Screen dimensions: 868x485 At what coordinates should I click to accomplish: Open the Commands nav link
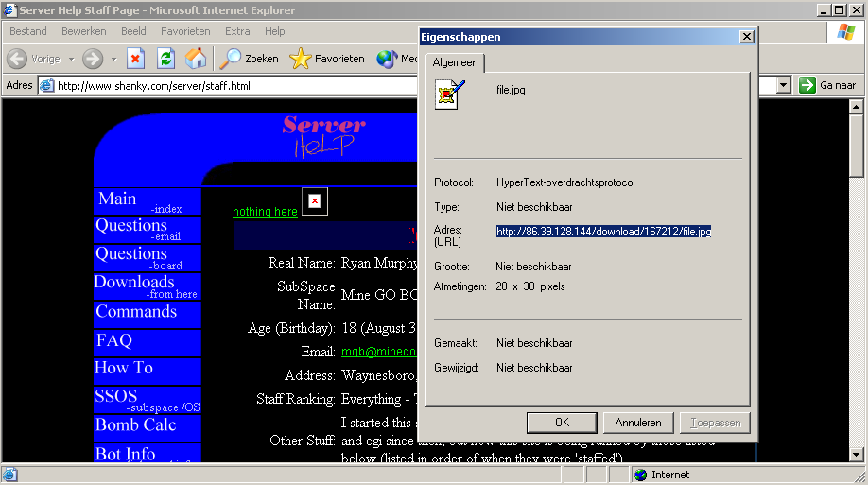tap(148, 315)
